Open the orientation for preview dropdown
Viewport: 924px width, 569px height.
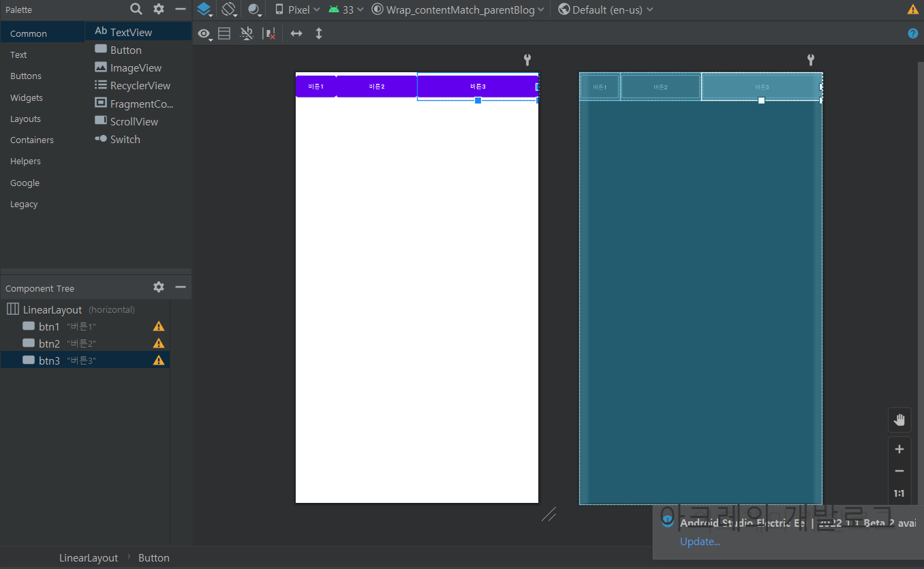(229, 10)
